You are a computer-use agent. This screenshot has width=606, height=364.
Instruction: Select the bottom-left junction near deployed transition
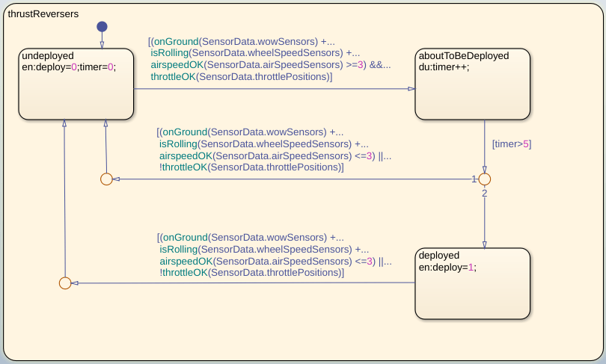coord(65,283)
